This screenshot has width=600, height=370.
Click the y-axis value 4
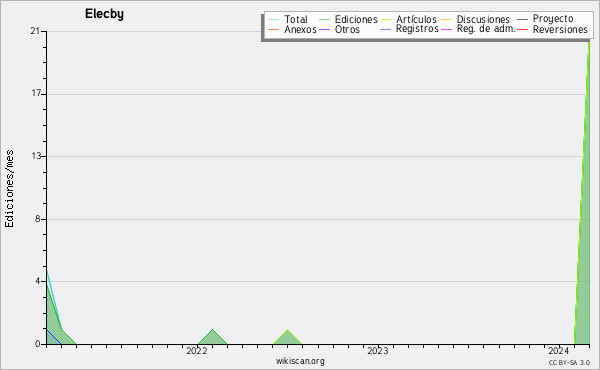pos(38,281)
